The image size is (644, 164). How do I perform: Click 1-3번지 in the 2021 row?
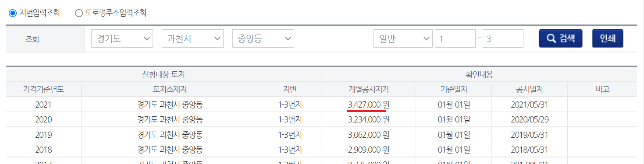290,105
